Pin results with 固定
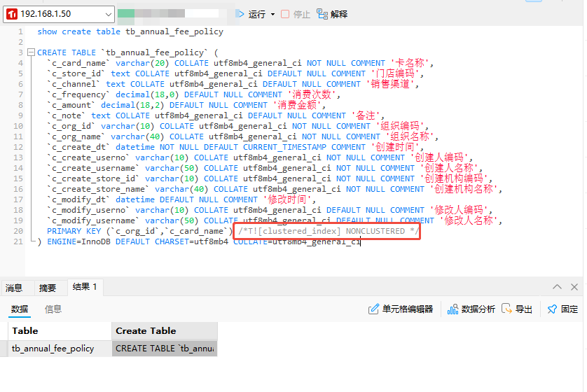587x392 pixels. pyautogui.click(x=562, y=309)
